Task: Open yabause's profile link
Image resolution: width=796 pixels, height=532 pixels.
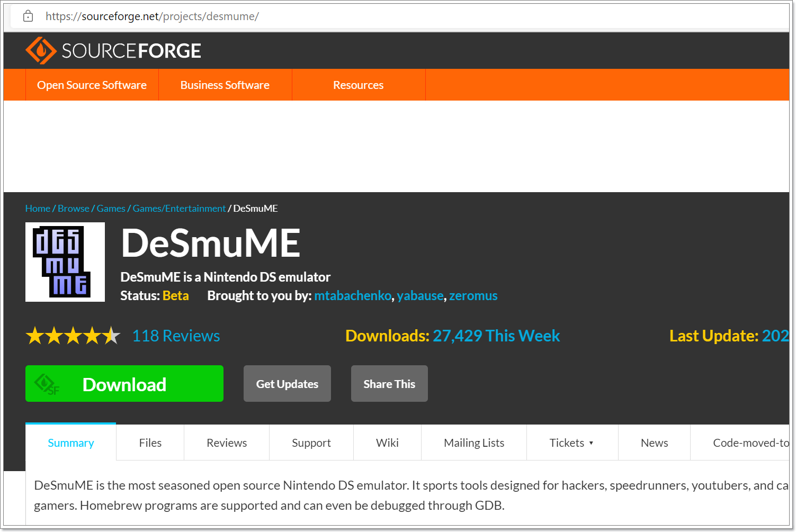Action: pyautogui.click(x=420, y=295)
